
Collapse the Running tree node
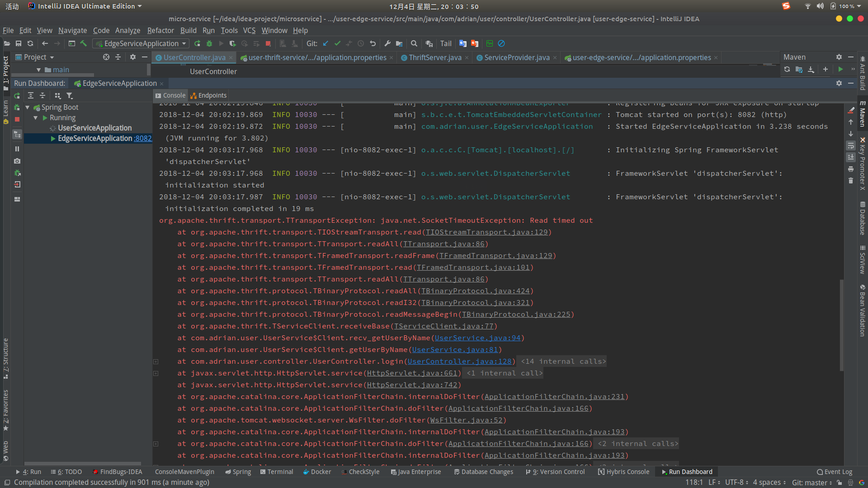[x=35, y=117]
